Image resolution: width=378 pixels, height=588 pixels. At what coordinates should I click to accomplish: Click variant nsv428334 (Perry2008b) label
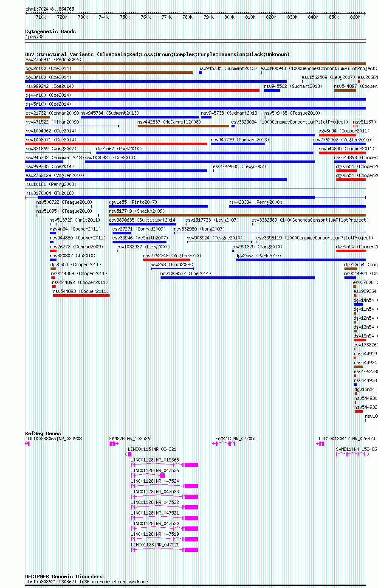coord(257,203)
